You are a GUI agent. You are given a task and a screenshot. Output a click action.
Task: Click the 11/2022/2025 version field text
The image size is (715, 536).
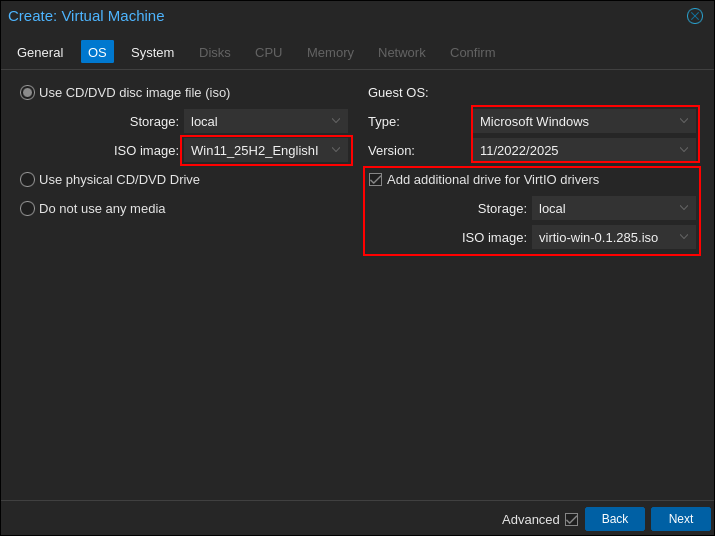pyautogui.click(x=519, y=151)
